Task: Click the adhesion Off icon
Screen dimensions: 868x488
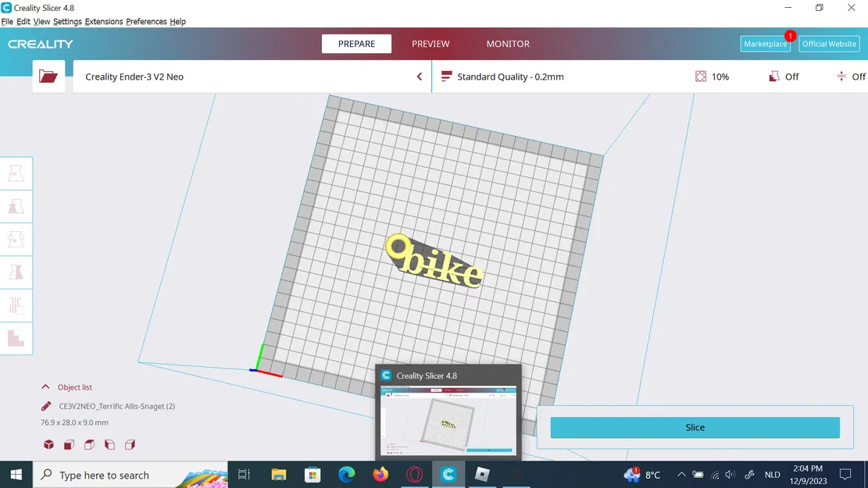Action: pos(841,77)
